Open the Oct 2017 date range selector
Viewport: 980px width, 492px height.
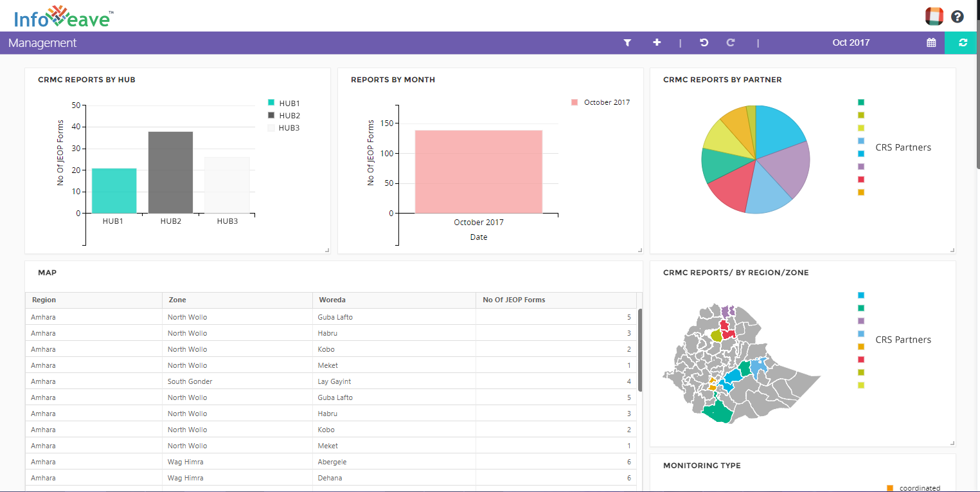850,42
